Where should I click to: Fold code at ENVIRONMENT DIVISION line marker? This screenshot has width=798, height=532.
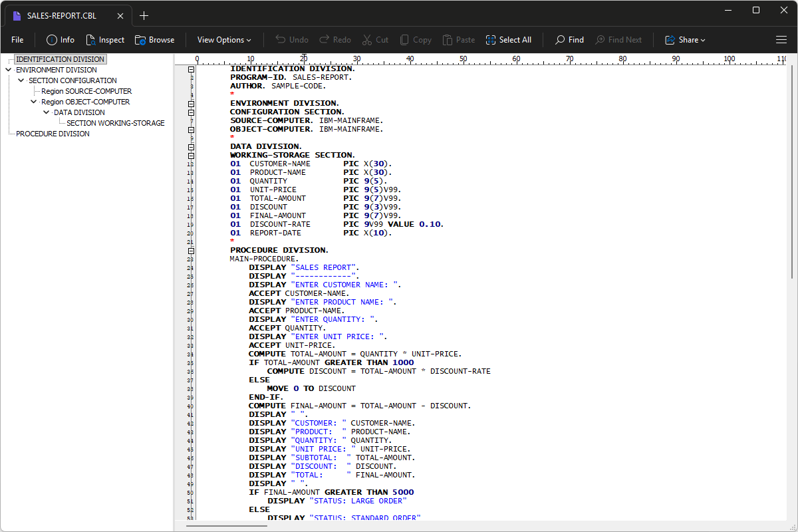(x=192, y=103)
